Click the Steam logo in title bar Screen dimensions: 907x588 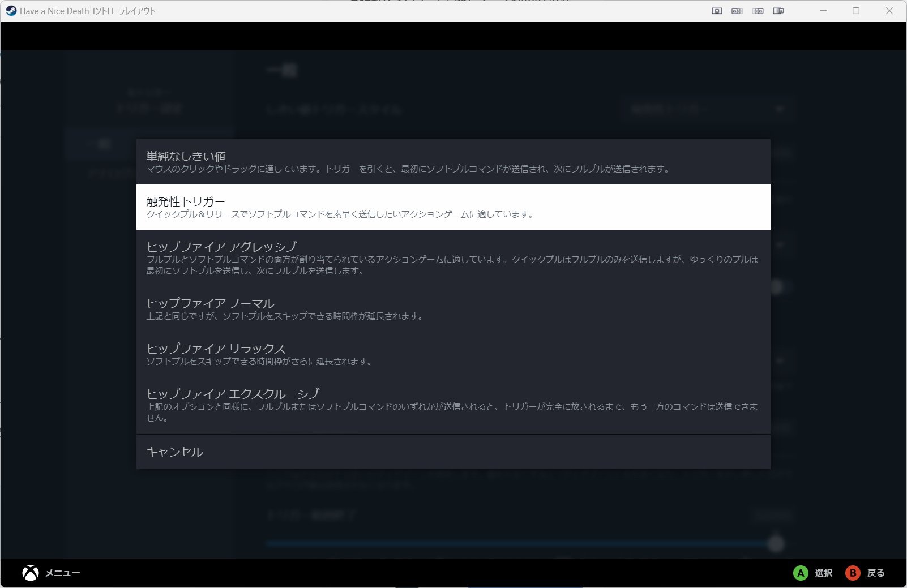point(11,11)
